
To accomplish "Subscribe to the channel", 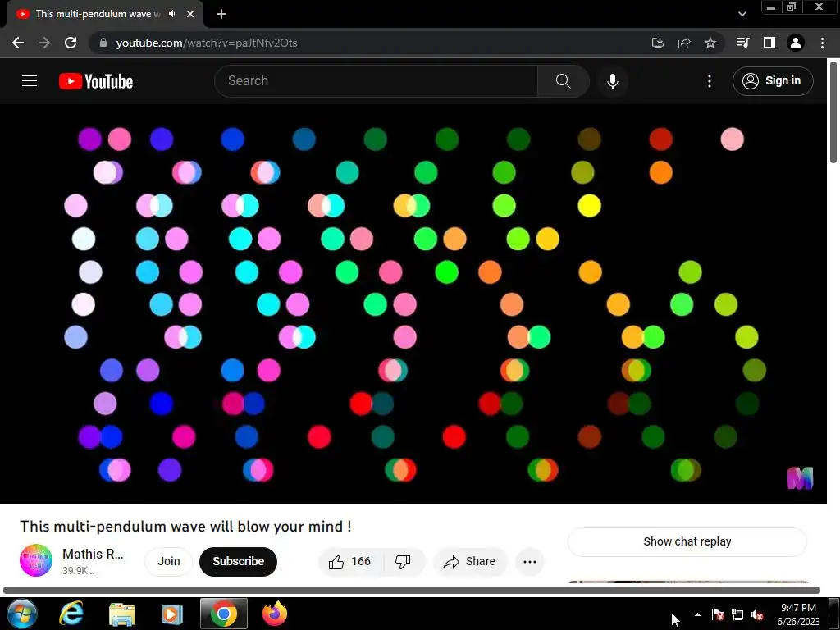I will point(238,561).
